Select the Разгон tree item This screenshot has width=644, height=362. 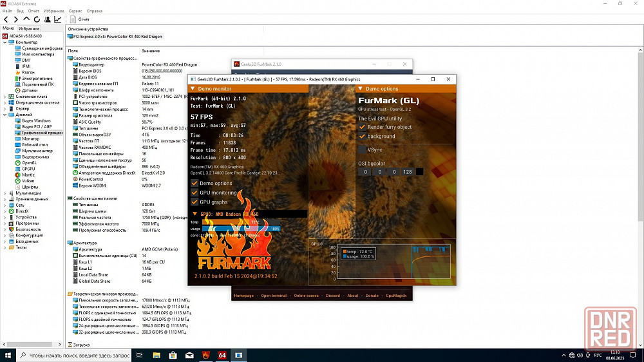click(24, 72)
